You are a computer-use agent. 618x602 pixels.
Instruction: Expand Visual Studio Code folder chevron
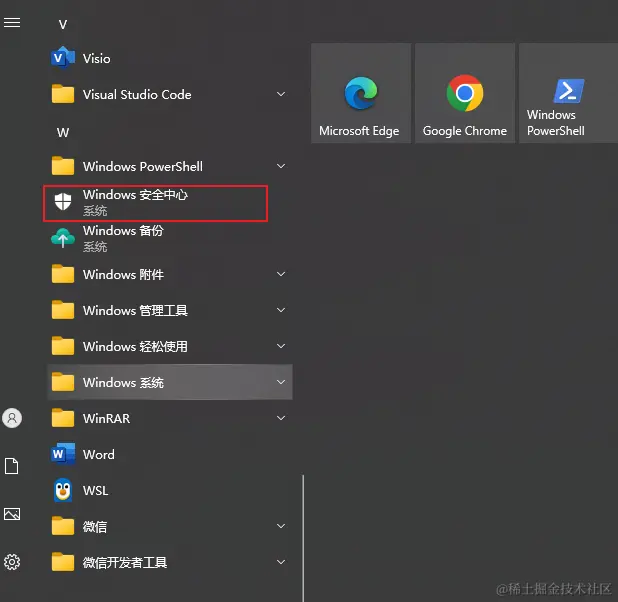[281, 94]
